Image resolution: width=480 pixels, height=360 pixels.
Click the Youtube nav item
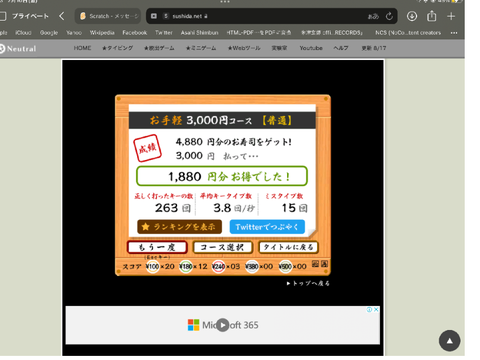point(311,48)
